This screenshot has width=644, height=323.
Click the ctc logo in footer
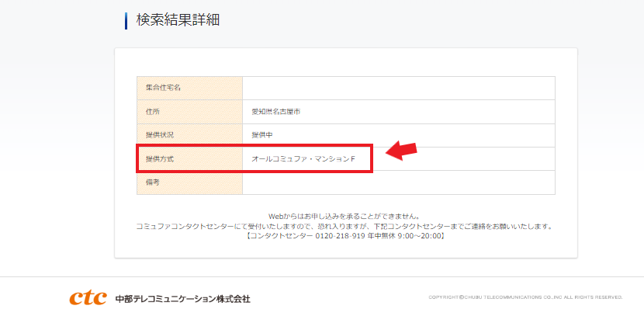pyautogui.click(x=88, y=298)
